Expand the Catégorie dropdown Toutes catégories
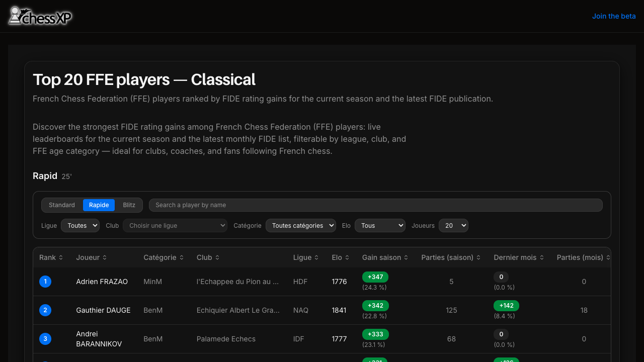Screen dimensions: 644x362 tap(301, 226)
